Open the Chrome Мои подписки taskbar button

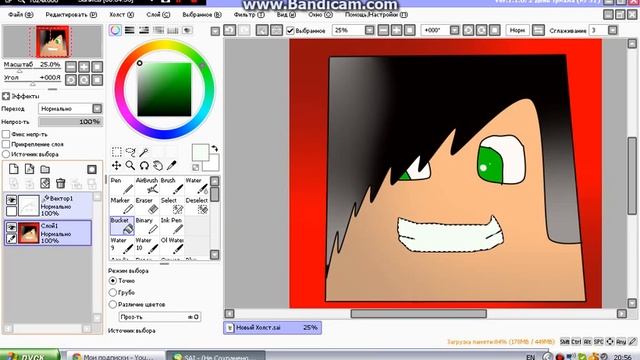point(116,356)
